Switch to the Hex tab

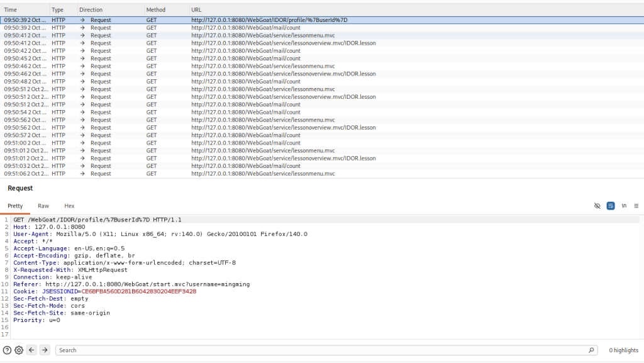pyautogui.click(x=69, y=206)
